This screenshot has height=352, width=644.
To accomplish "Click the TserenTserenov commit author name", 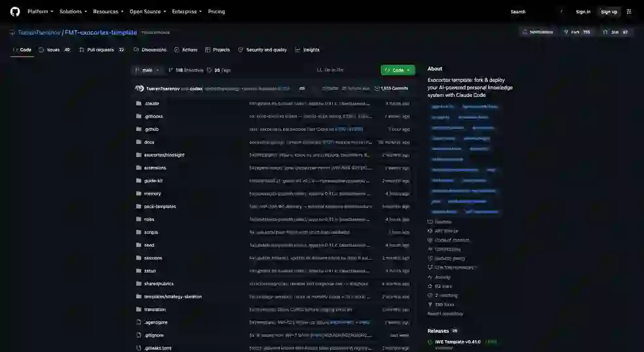I will point(162,88).
